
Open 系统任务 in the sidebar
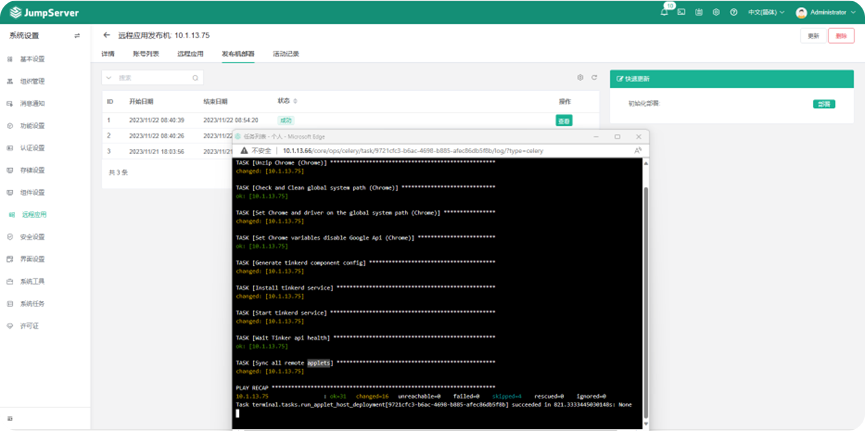pyautogui.click(x=33, y=304)
